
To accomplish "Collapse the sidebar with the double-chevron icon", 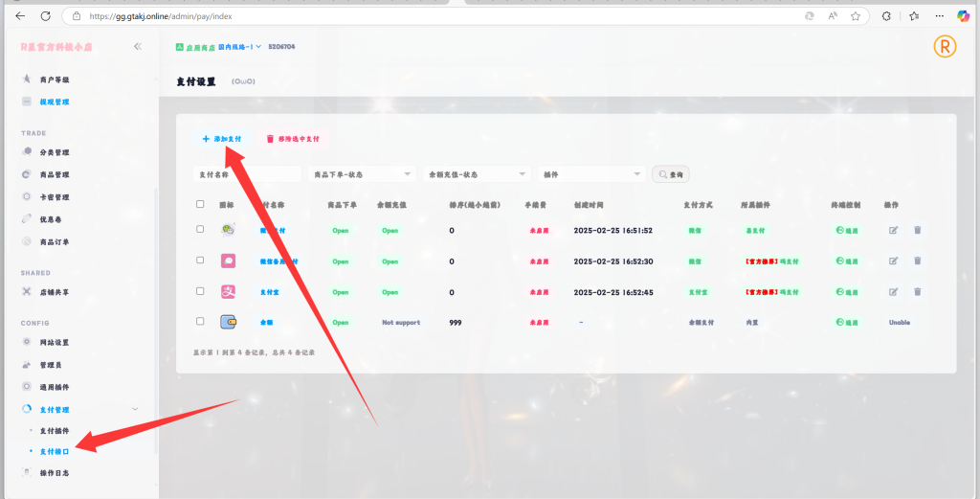I will (x=138, y=46).
